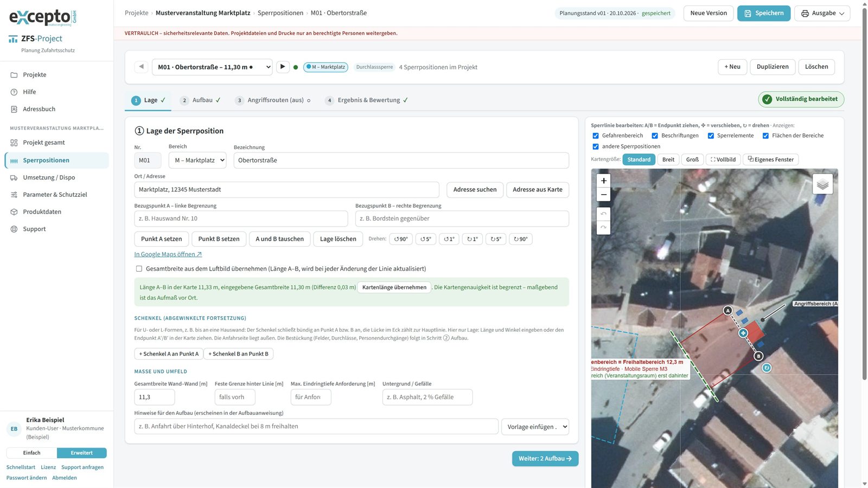Open Umsetzung / Dispo in sidebar

click(49, 177)
